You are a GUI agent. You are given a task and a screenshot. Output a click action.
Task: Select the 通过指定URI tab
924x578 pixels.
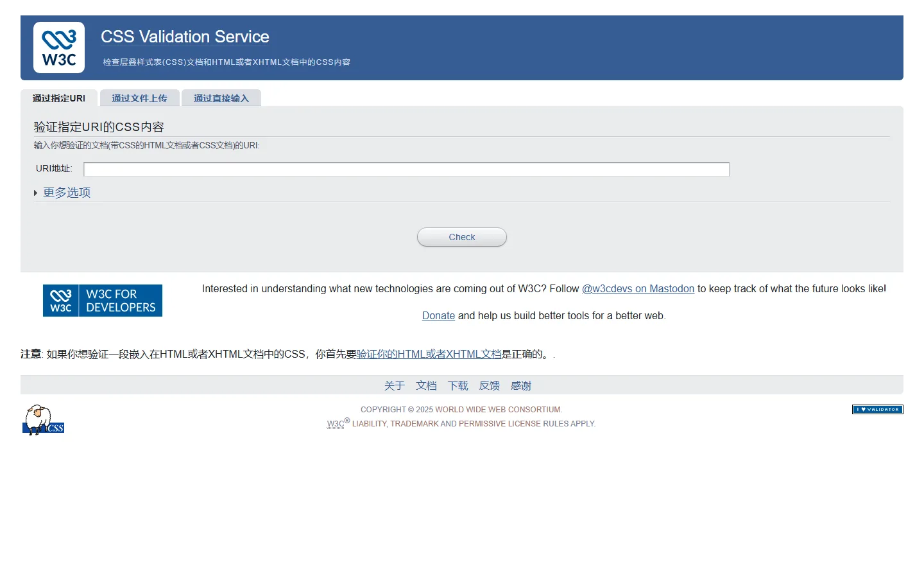(x=59, y=98)
